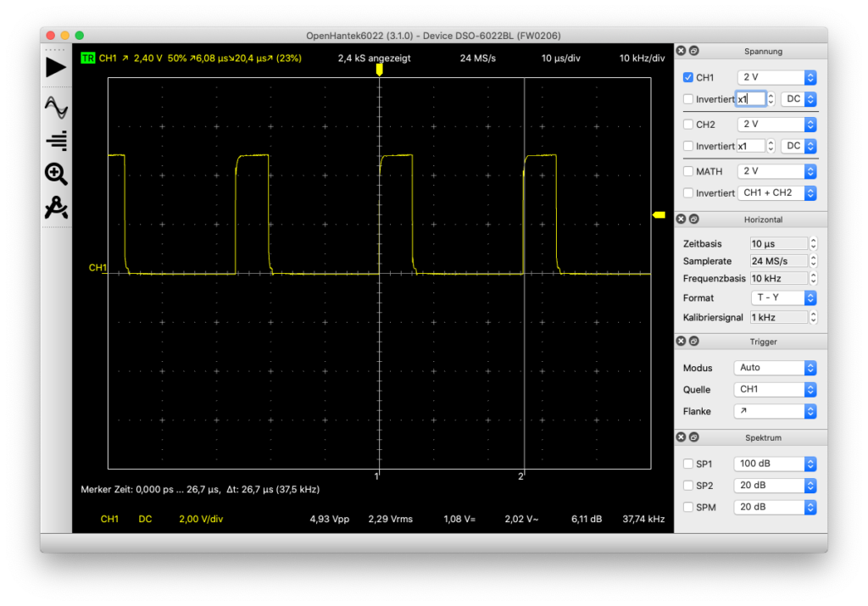Viewport: 868px width, 606px height.
Task: Enable Invertiert for CH1
Action: [x=688, y=99]
